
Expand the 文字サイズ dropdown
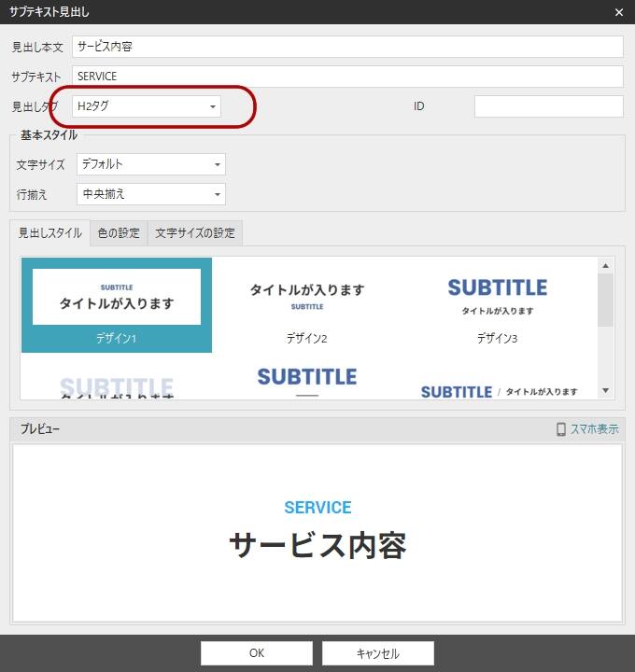point(150,164)
